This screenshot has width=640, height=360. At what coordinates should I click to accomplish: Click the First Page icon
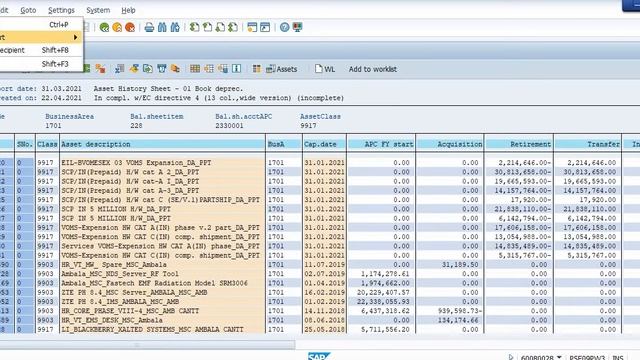(195, 27)
